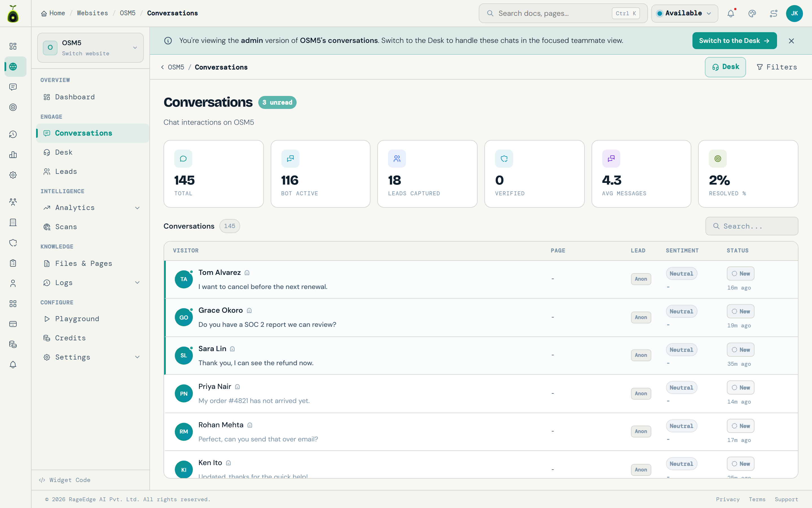Viewport: 812px width, 508px height.
Task: Click the Terms footer link
Action: coord(757,499)
